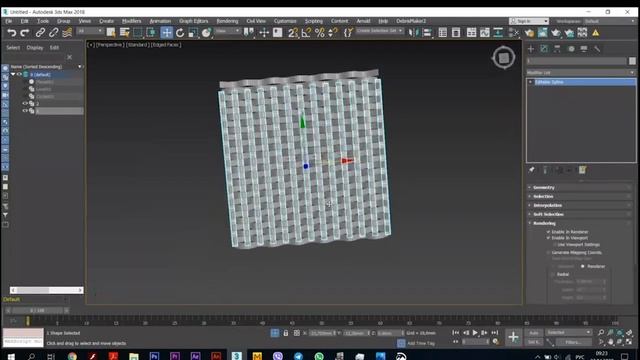640x360 pixels.
Task: Choose the Rectangular Selection Region icon
Action: point(138,33)
